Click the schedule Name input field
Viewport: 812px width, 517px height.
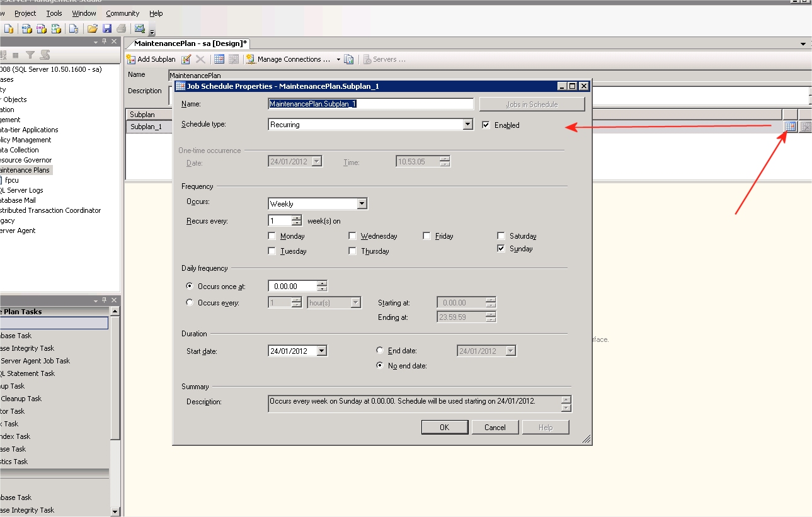pyautogui.click(x=371, y=104)
